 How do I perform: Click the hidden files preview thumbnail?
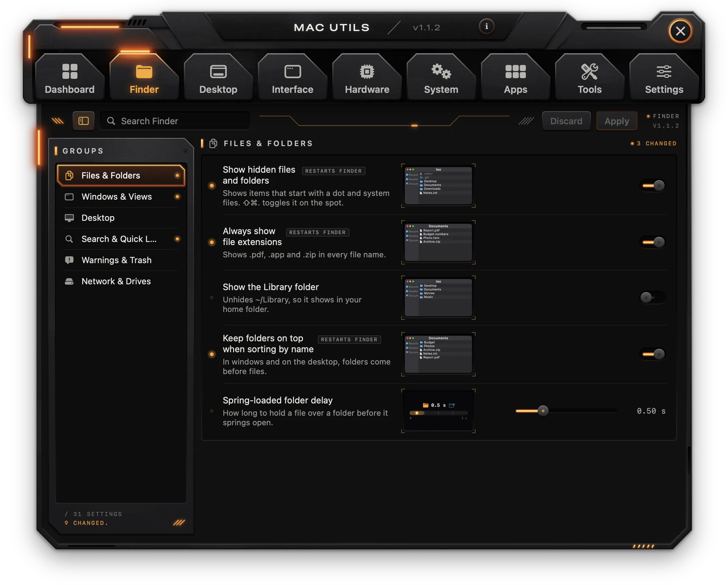[x=438, y=186]
